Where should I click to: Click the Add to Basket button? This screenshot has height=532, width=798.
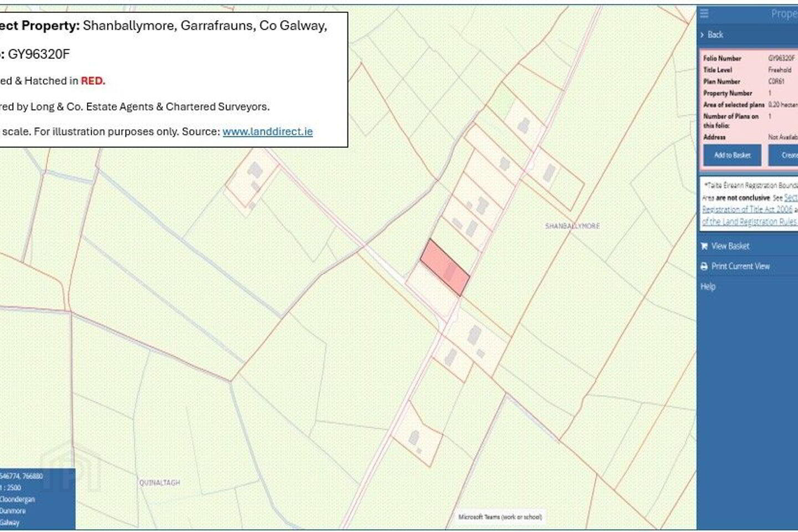(732, 155)
